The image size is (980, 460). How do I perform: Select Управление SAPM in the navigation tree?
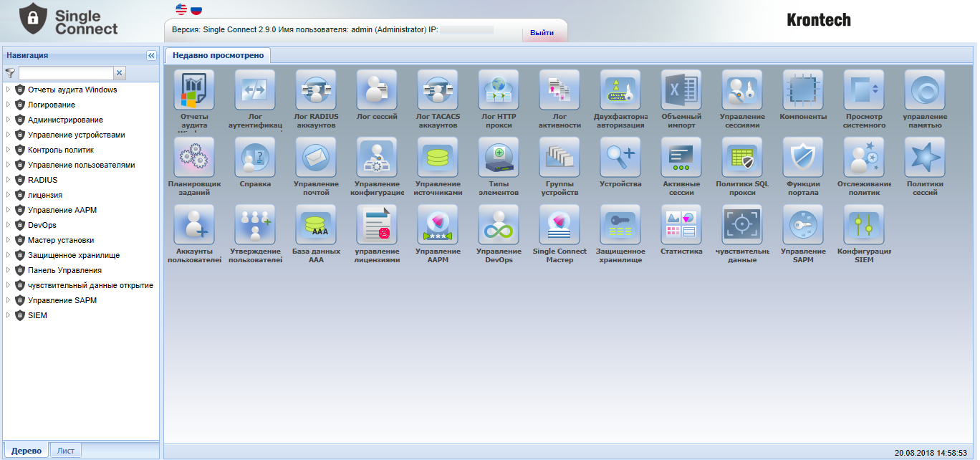[62, 300]
